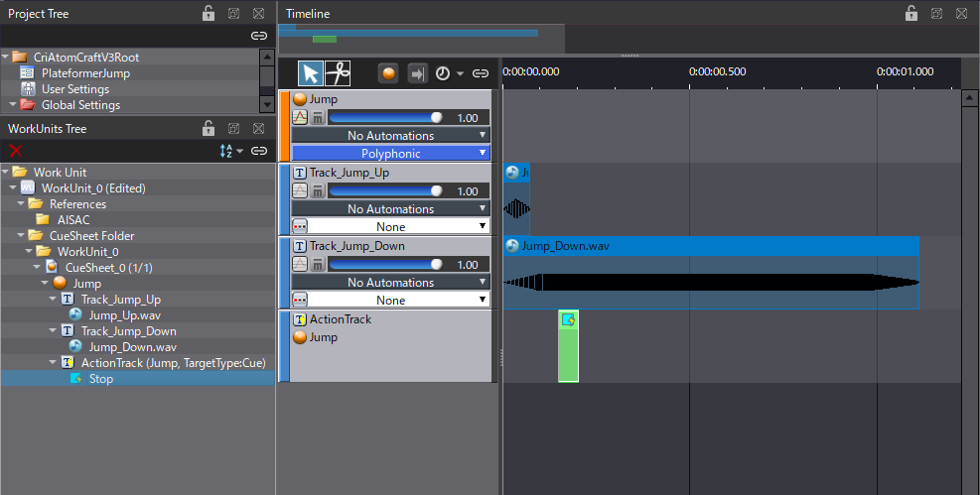This screenshot has height=495, width=980.
Task: Collapse the WorkUnit_0 (Edited) node
Action: (x=13, y=187)
